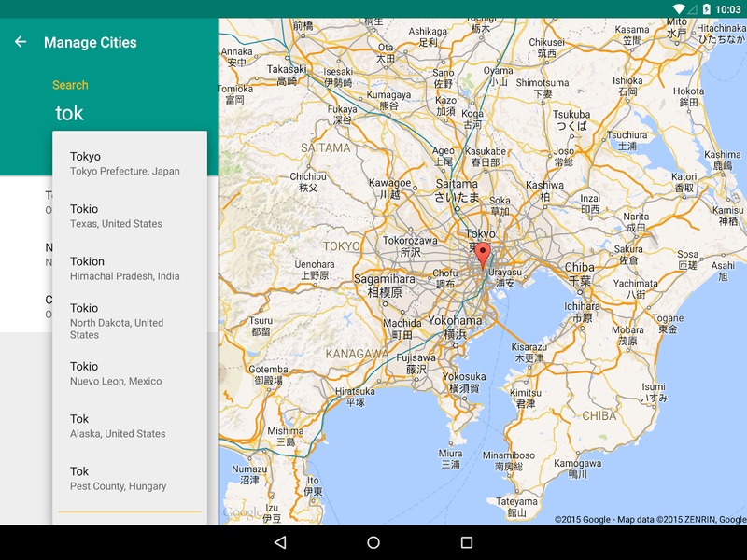The image size is (747, 560).
Task: Open the recent apps square button
Action: pyautogui.click(x=467, y=542)
